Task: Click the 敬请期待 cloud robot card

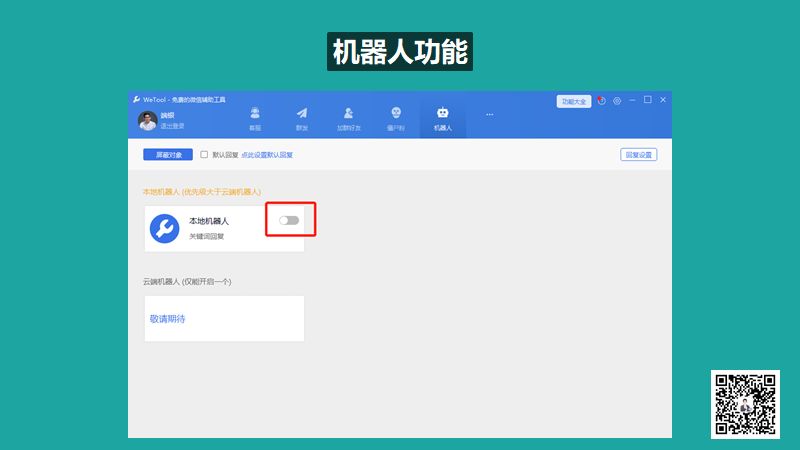Action: click(x=224, y=318)
